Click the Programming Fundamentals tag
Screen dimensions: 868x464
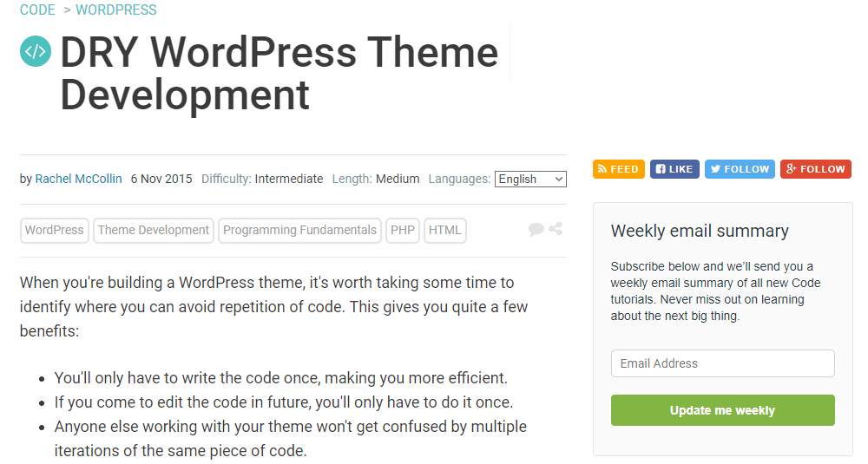(299, 230)
